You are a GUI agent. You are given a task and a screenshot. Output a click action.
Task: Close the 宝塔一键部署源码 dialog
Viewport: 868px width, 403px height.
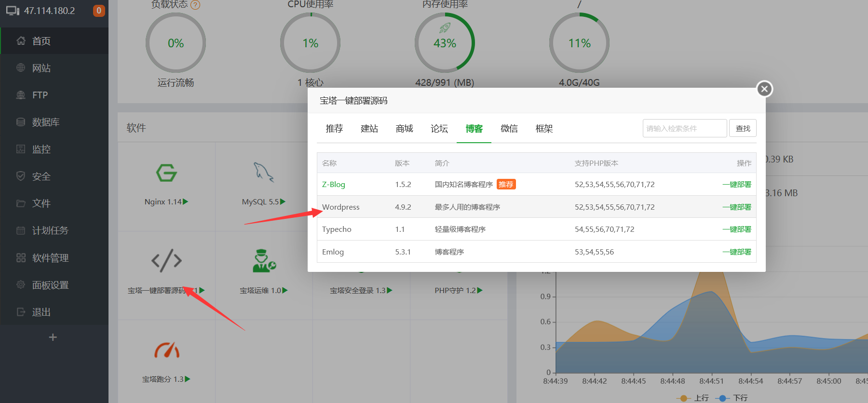coord(764,89)
